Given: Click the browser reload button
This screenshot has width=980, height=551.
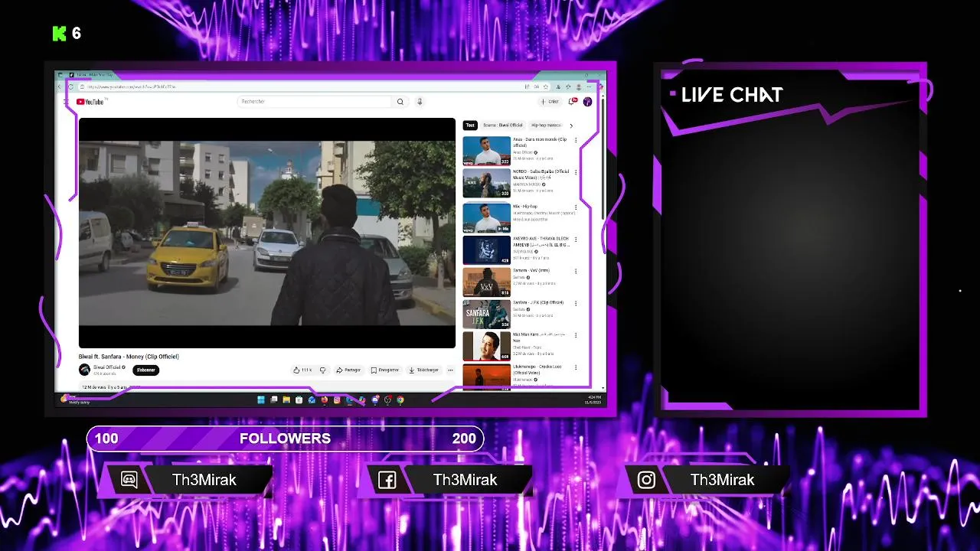Looking at the screenshot, I should (x=70, y=86).
